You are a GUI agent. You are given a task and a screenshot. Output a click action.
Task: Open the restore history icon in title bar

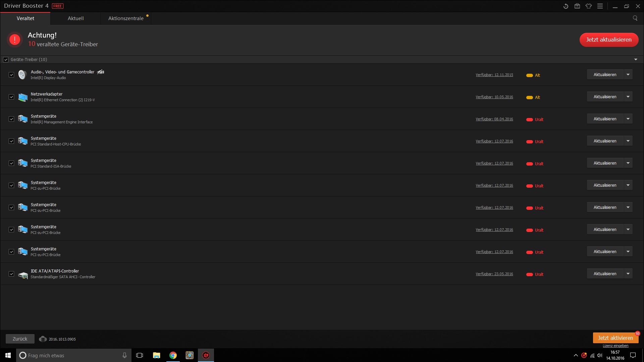(566, 6)
